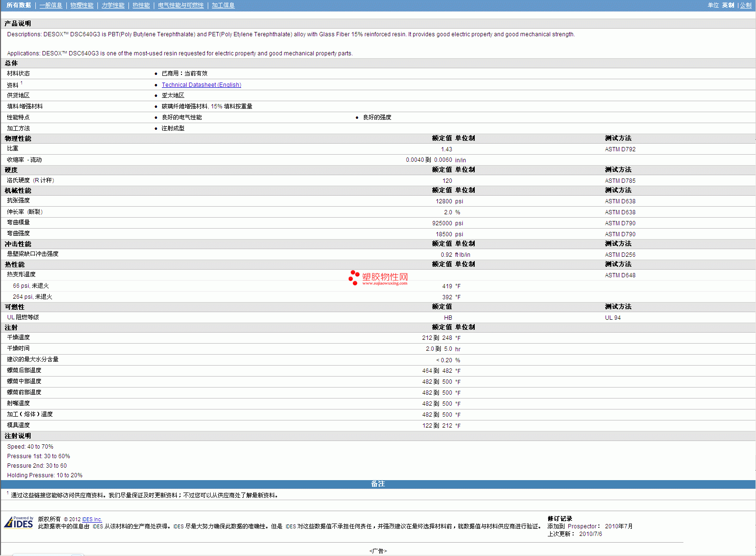Click the IDES logo in the footer

(19, 522)
